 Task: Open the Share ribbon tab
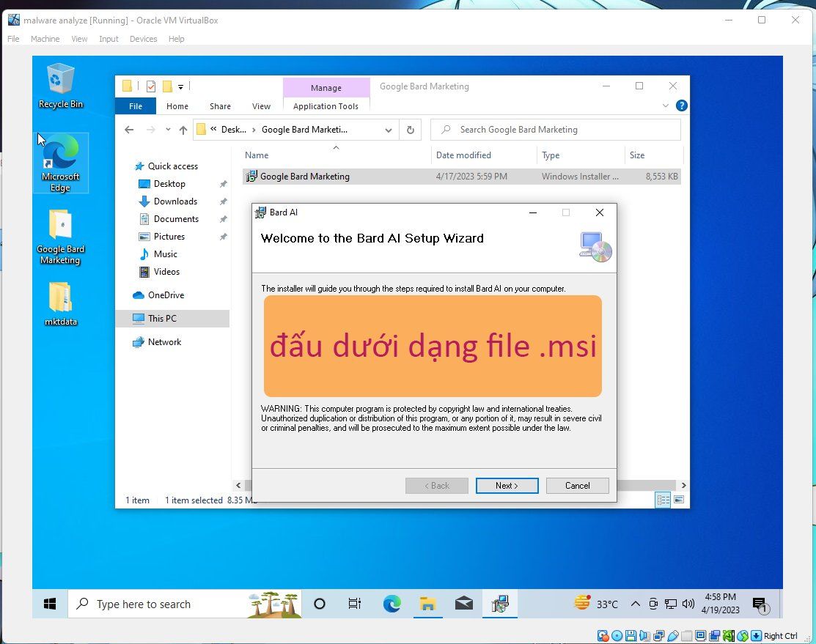220,106
